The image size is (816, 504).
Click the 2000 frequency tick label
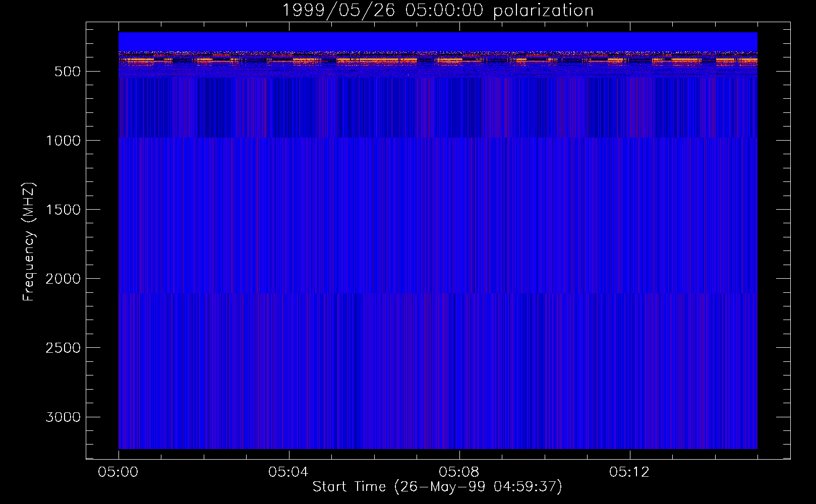63,279
